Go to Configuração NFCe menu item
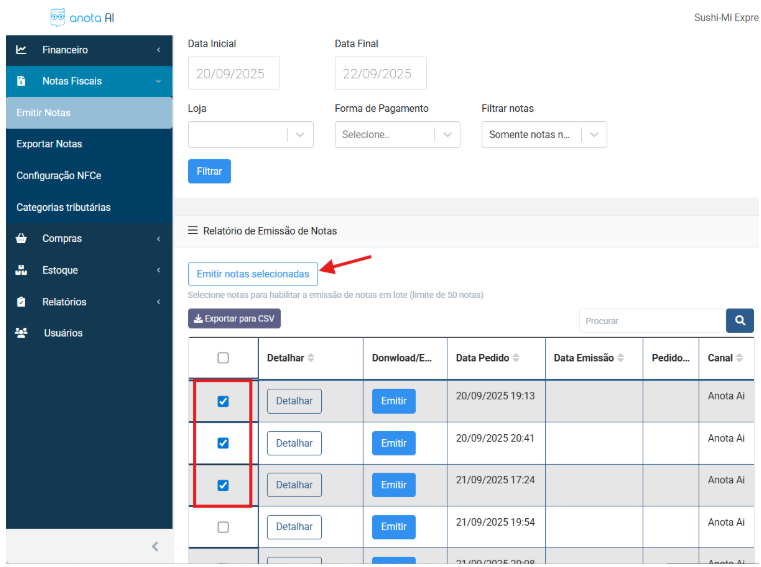761x567 pixels. 59,176
